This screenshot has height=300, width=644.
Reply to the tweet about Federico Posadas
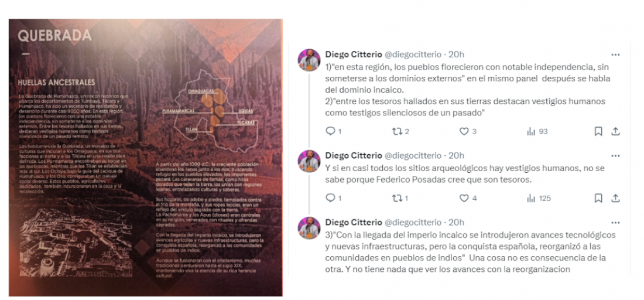[x=333, y=199]
